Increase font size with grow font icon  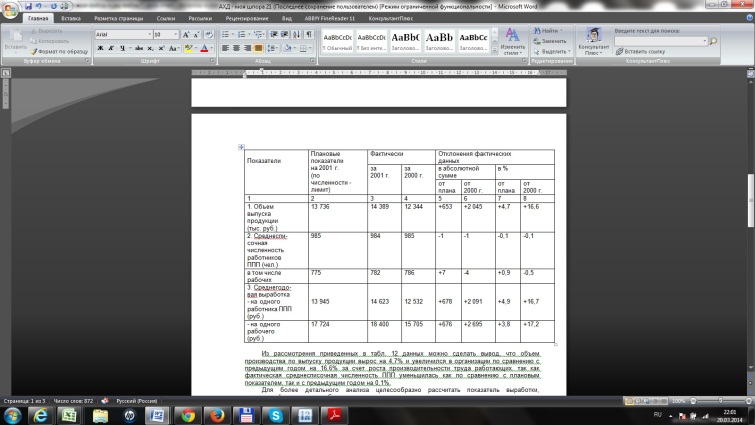(186, 35)
